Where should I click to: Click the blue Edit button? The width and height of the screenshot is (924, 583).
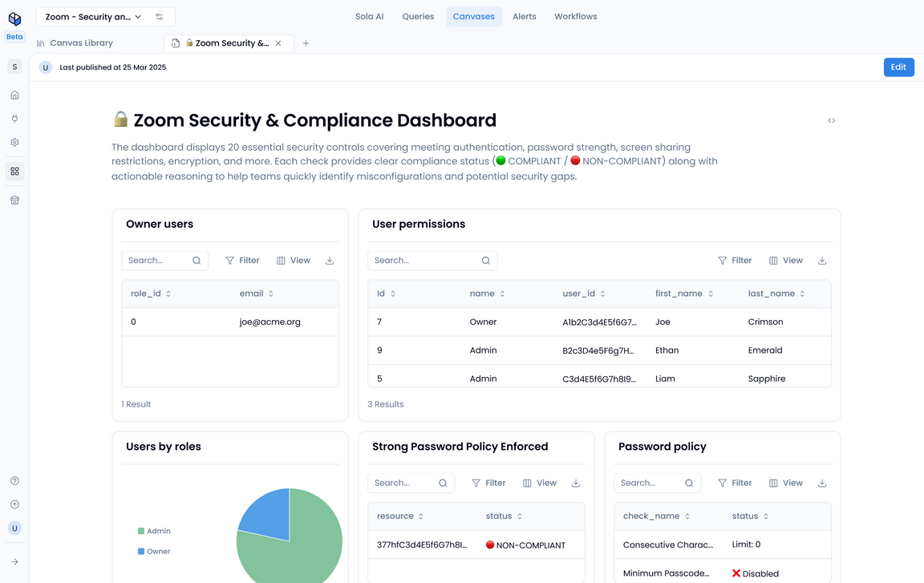click(898, 67)
